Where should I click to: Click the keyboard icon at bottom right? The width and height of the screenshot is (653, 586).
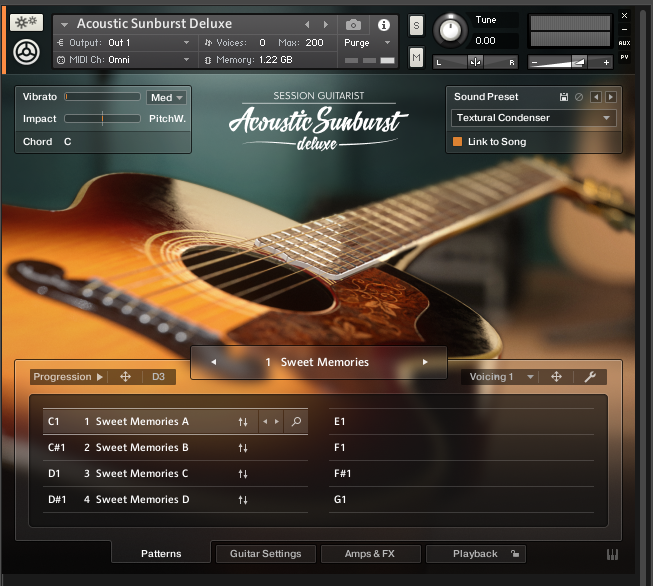(612, 554)
